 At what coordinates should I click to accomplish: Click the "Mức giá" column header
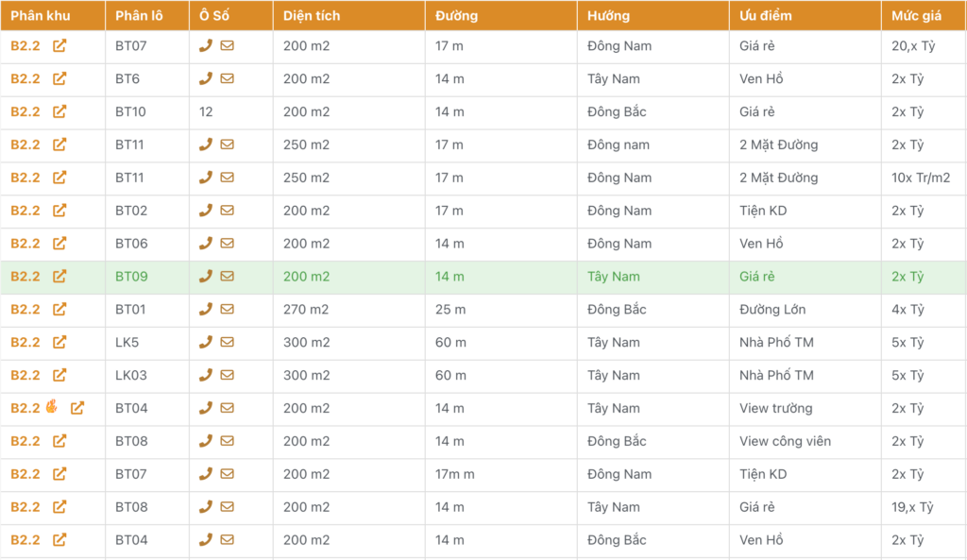coord(912,16)
